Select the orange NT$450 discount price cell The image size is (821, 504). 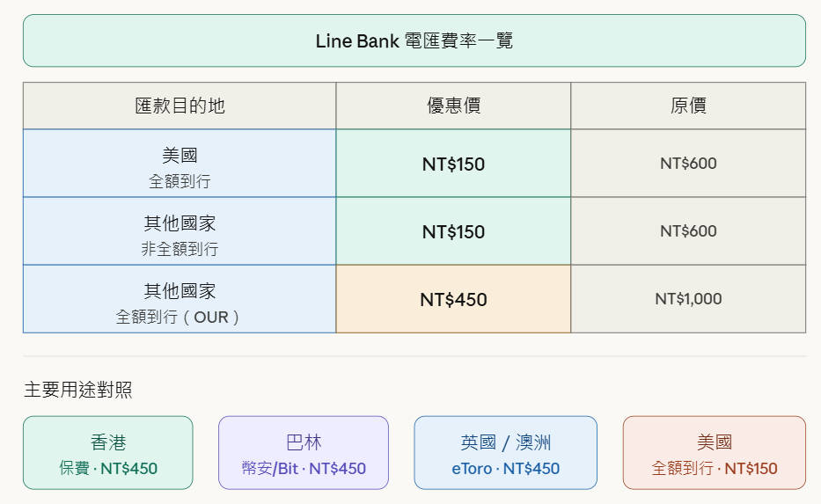click(453, 299)
